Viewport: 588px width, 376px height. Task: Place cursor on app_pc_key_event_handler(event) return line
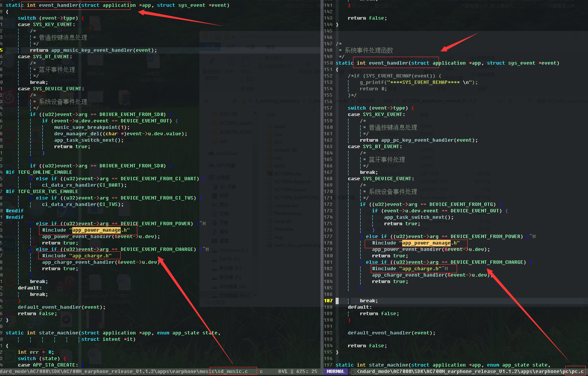[419, 140]
